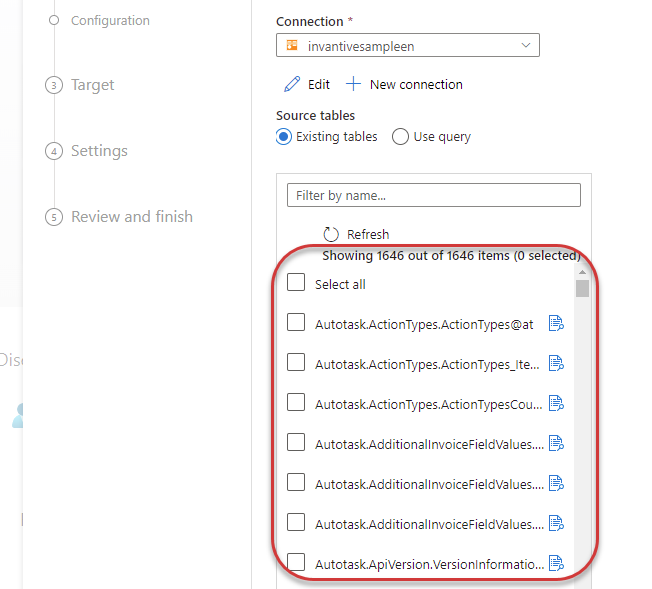Click the Filter by name input field
Screen dimensions: 652x589
[434, 195]
